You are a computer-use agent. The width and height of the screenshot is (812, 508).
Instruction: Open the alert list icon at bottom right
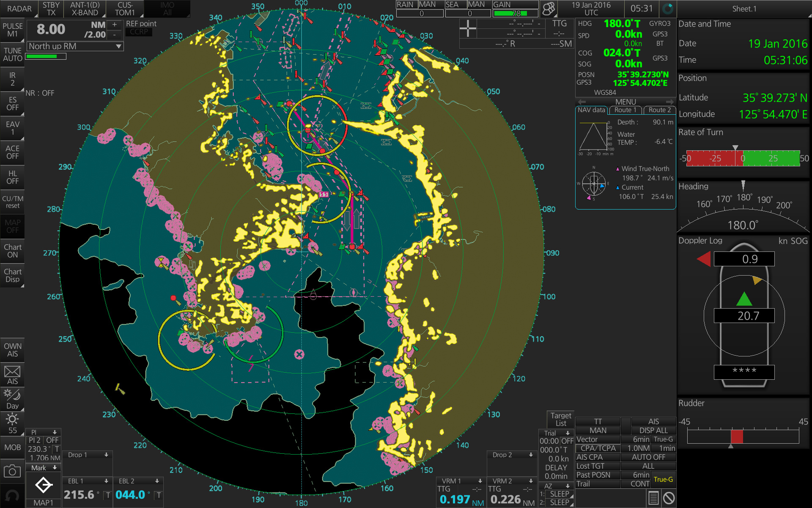[653, 498]
